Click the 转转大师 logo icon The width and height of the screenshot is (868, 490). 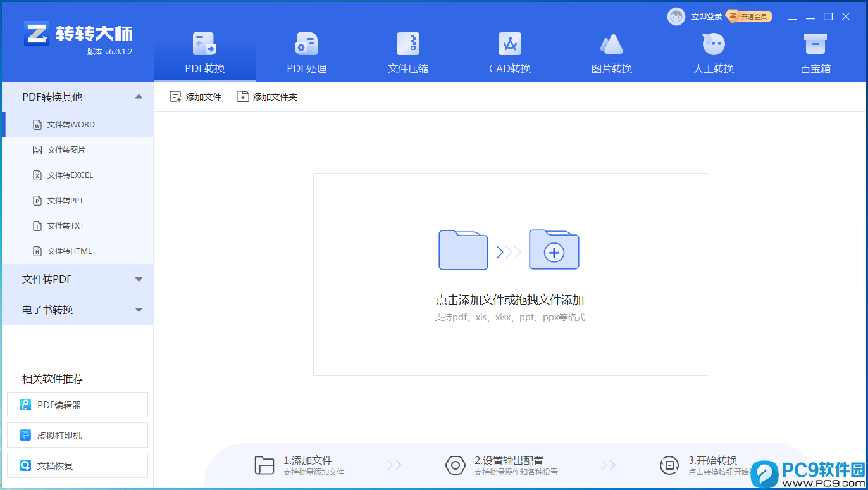click(x=37, y=34)
